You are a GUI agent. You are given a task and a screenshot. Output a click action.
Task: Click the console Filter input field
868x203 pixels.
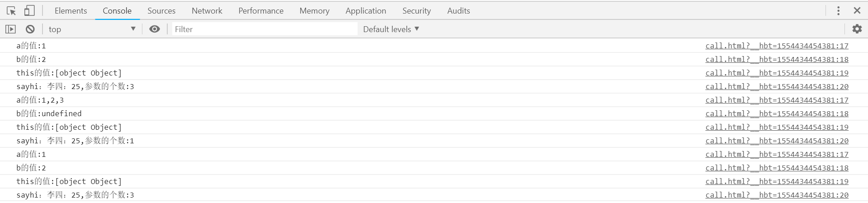(x=264, y=29)
